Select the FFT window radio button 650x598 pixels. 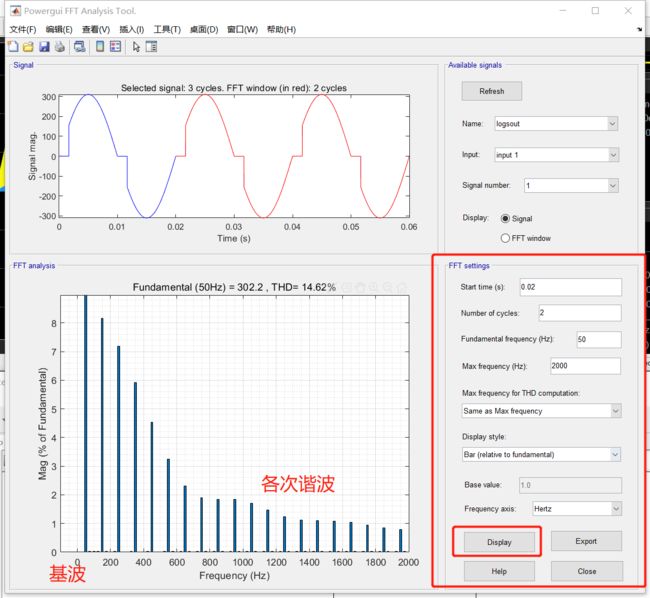pos(505,238)
